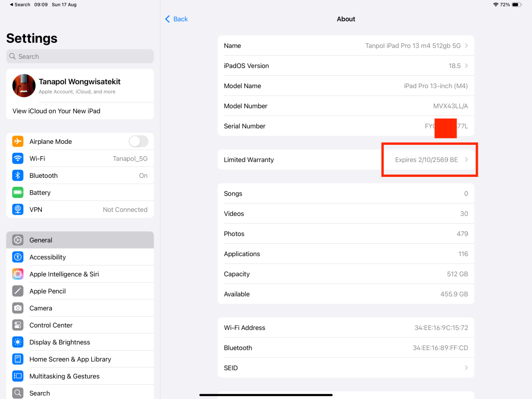Tap the Settings search field
The height and width of the screenshot is (399, 532).
click(80, 56)
